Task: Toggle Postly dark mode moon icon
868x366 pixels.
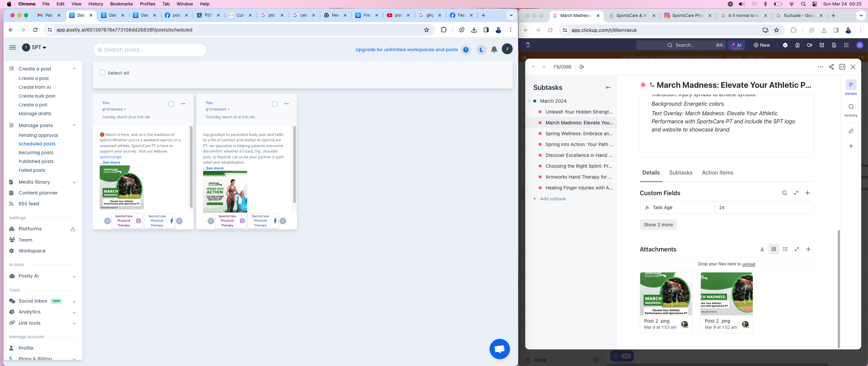Action: click(x=481, y=50)
